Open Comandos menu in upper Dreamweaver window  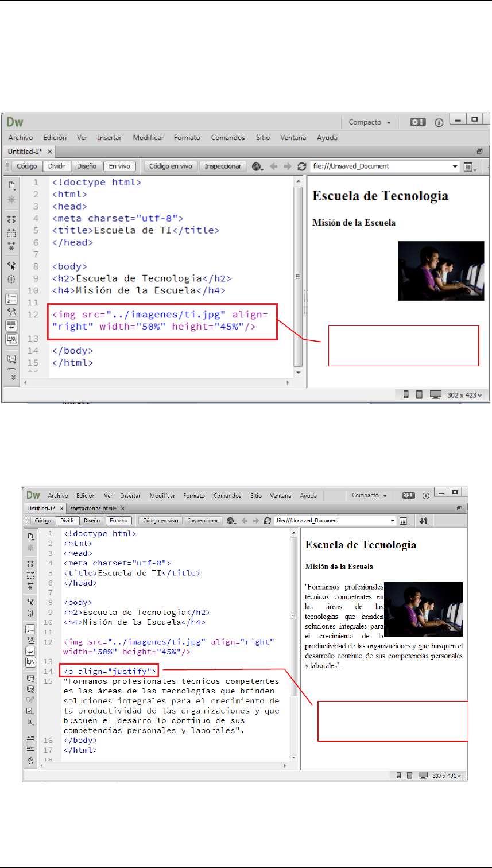228,138
